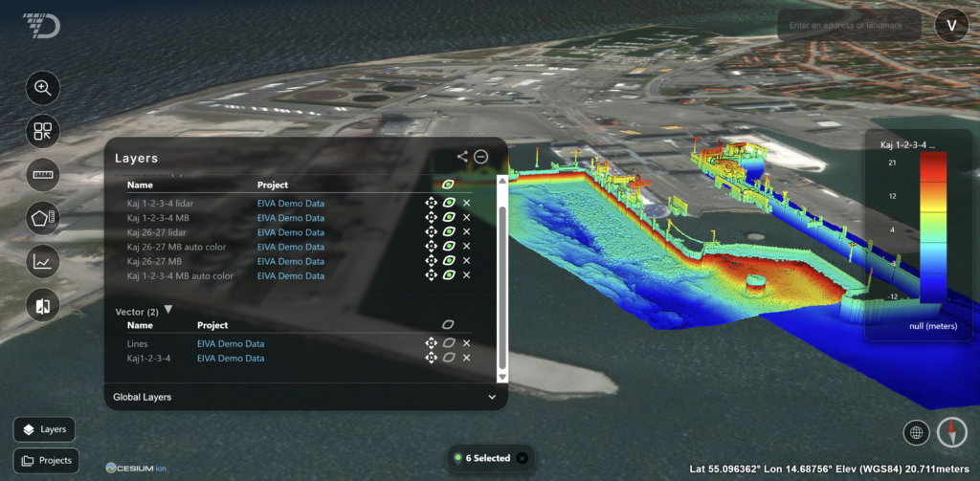Collapse the Vector (2) section
The image size is (980, 481).
pos(168,310)
